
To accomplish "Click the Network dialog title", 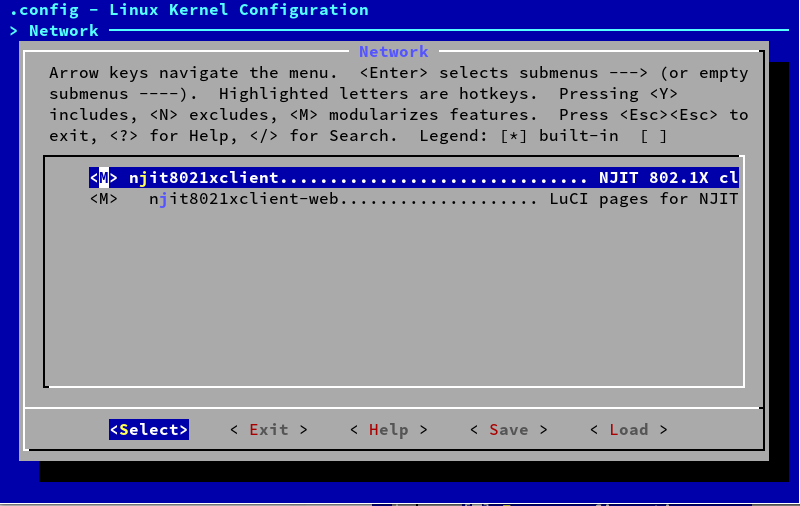I will [393, 52].
